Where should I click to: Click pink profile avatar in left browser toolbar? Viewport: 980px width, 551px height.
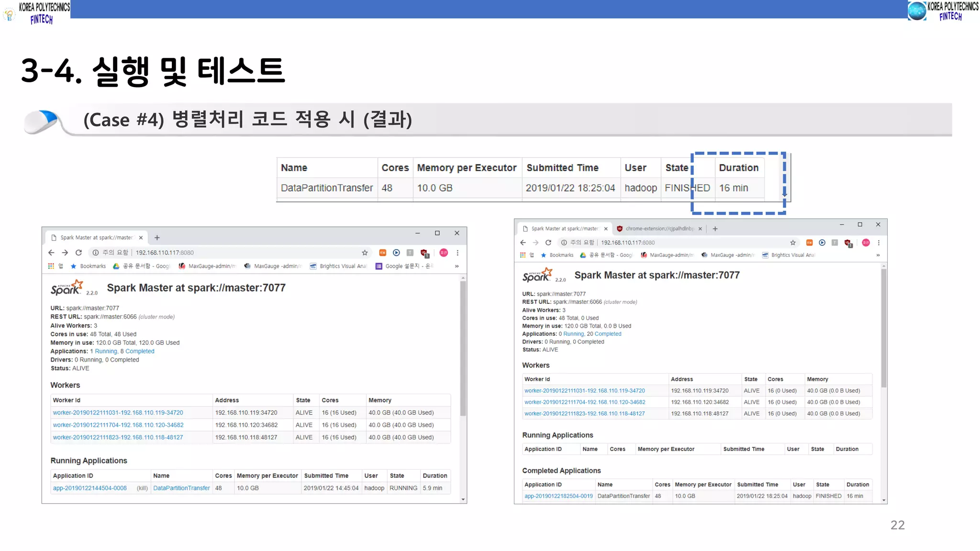pos(444,253)
